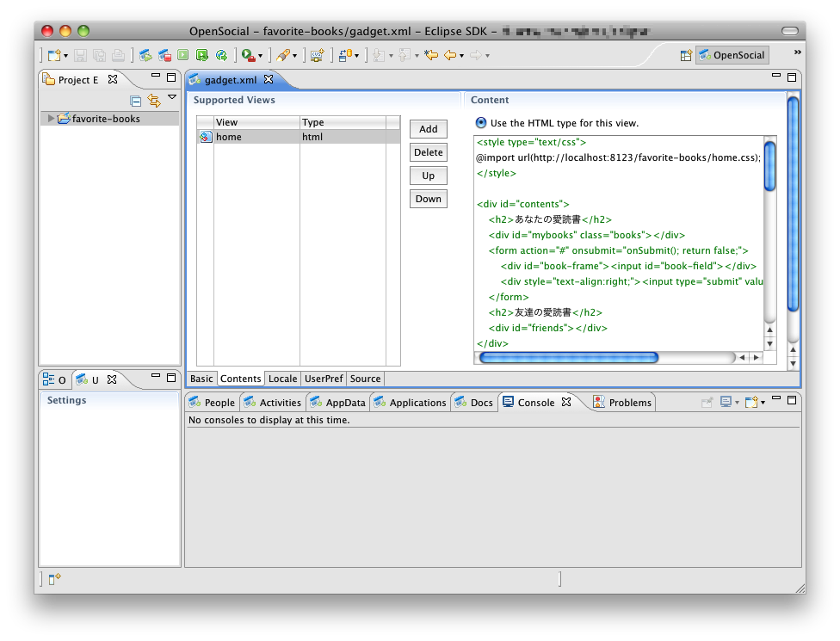Viewport: 840px width, 641px height.
Task: Open the Applications view tab
Action: tap(411, 402)
